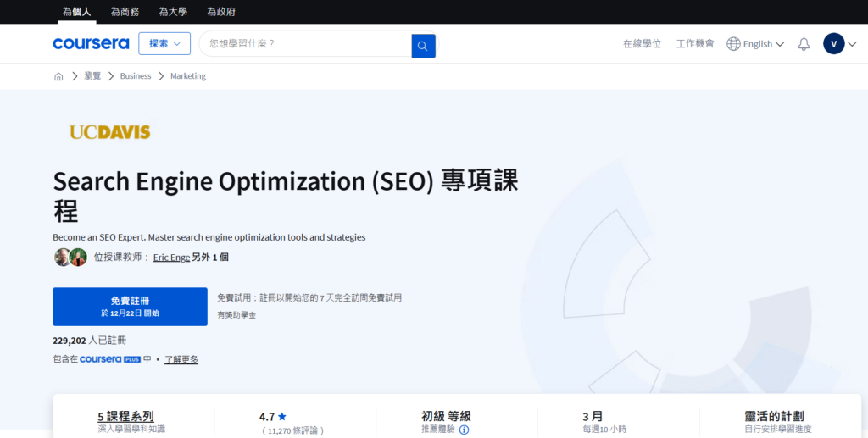Viewport: 868px width, 438px height.
Task: Click the 初級 等級 text
Action: 446,417
